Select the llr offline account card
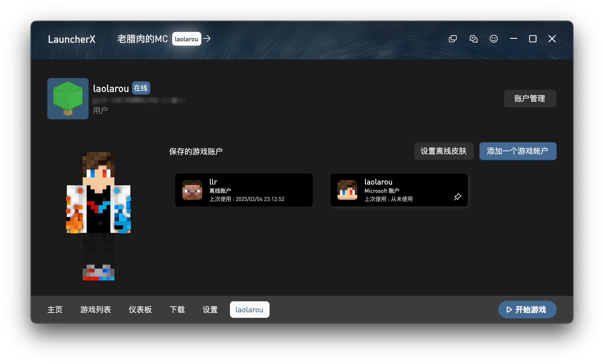The height and width of the screenshot is (364, 604). (244, 190)
